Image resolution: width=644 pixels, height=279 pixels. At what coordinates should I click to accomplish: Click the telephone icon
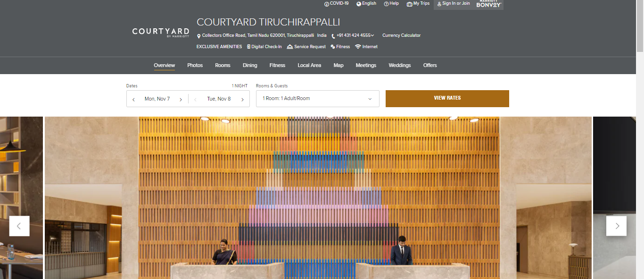[x=333, y=36]
